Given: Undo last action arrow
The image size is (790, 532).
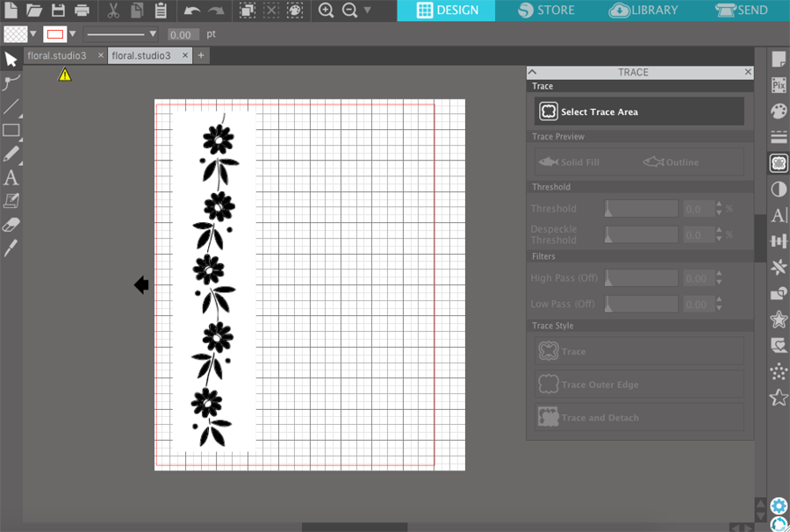Looking at the screenshot, I should coord(192,11).
